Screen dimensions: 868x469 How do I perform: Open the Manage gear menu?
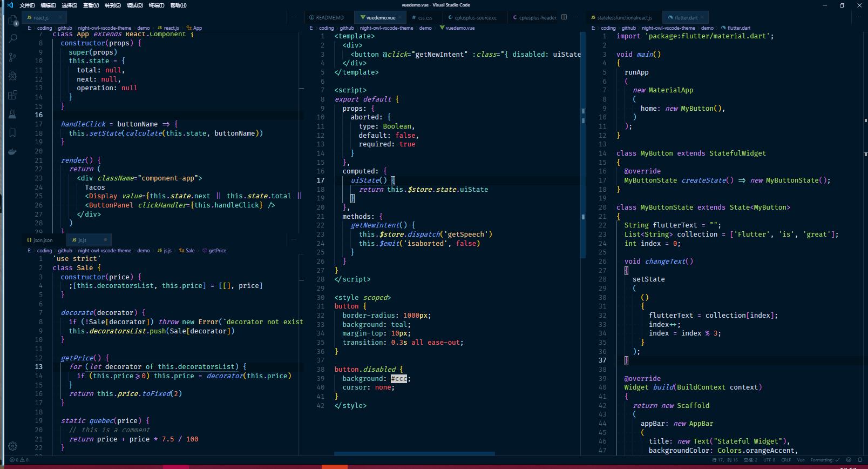[13, 446]
